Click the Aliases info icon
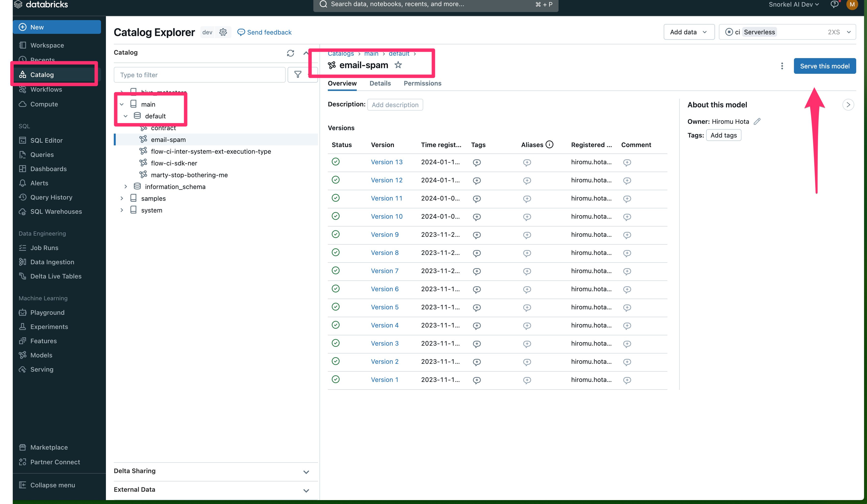This screenshot has width=867, height=504. (x=550, y=144)
